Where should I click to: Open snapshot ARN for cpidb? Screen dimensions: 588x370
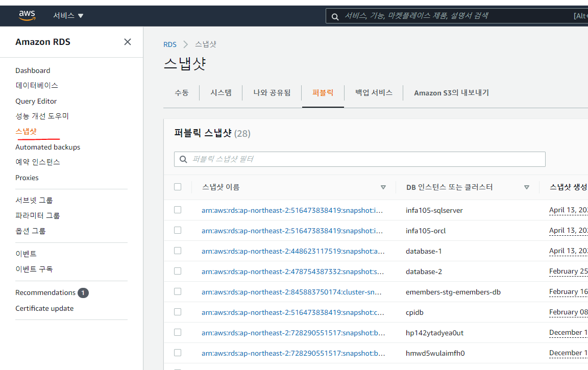293,312
